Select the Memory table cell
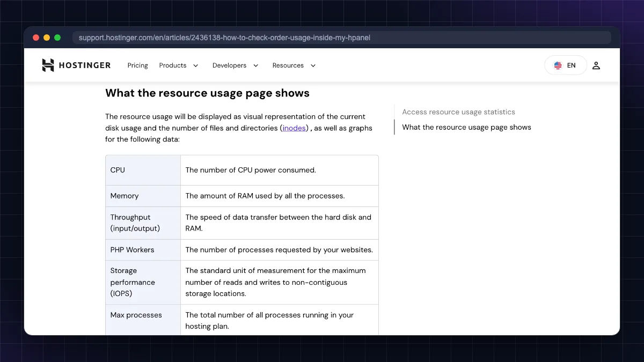 pyautogui.click(x=143, y=196)
